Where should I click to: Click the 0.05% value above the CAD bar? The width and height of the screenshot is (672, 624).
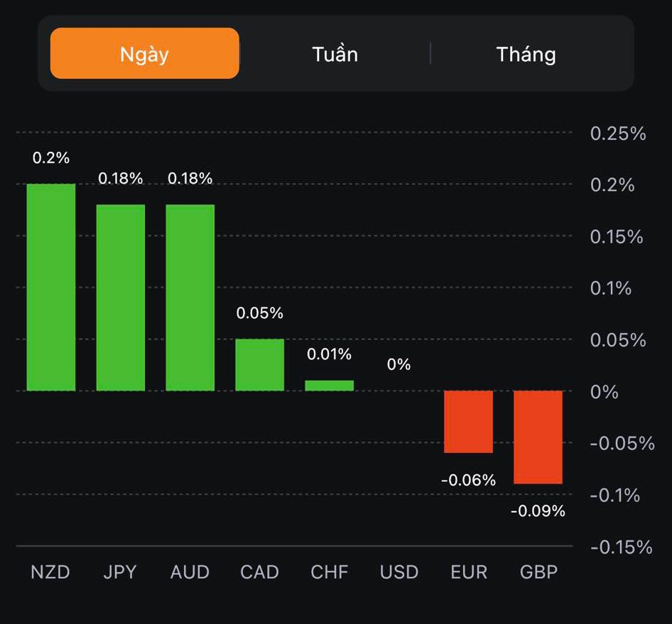[259, 313]
